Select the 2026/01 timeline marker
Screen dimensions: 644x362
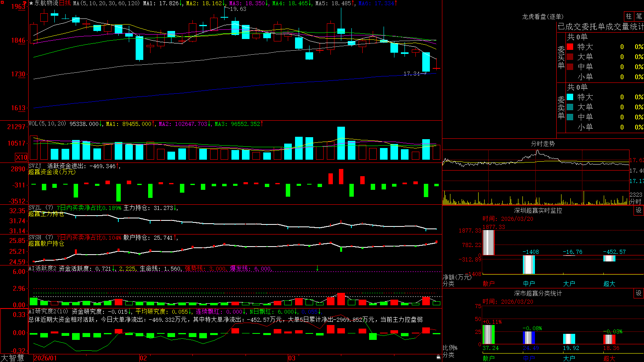coord(45,358)
